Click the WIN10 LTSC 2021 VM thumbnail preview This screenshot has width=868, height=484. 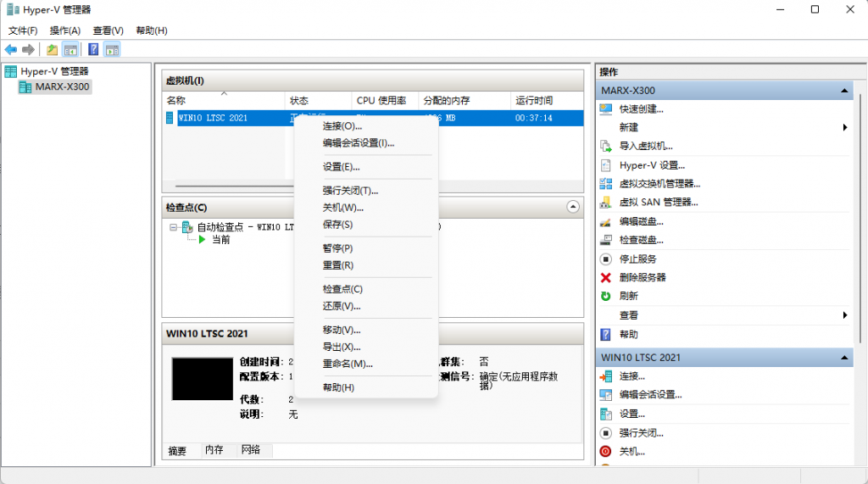tap(203, 379)
